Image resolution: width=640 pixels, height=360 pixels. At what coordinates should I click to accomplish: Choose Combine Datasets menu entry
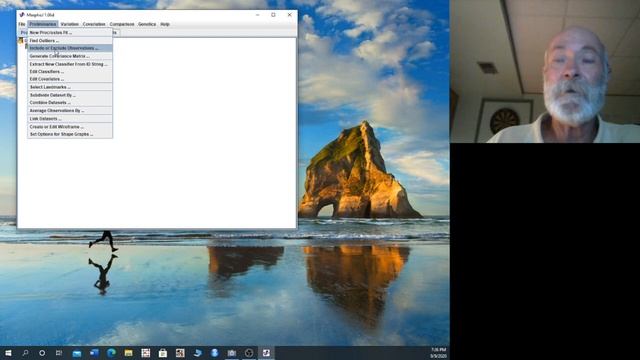click(70, 102)
